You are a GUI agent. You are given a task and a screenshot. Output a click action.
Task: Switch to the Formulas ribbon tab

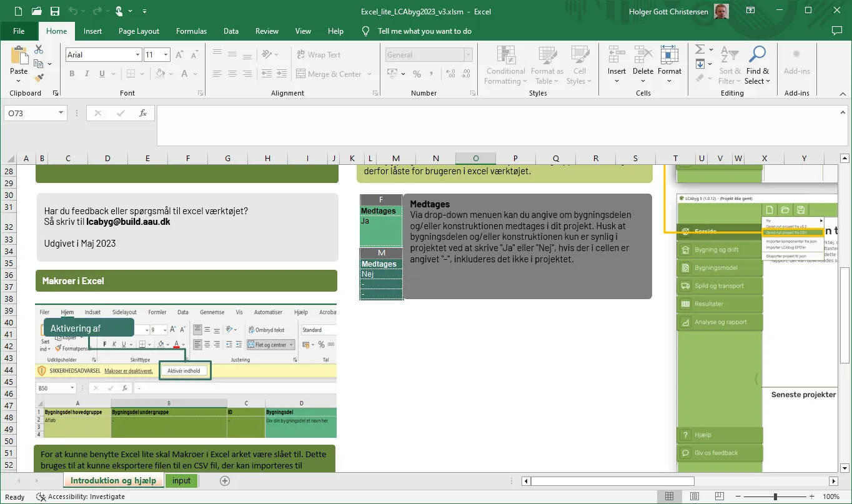(191, 31)
